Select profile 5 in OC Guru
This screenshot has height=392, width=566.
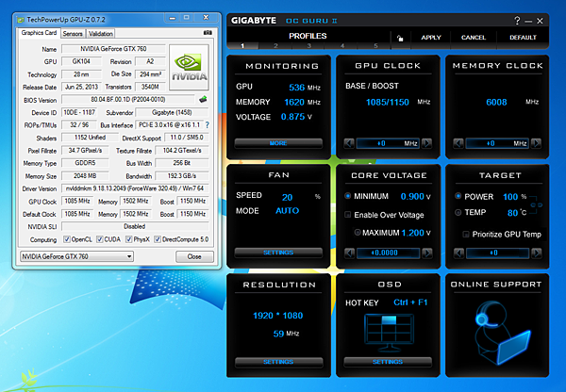coord(375,46)
